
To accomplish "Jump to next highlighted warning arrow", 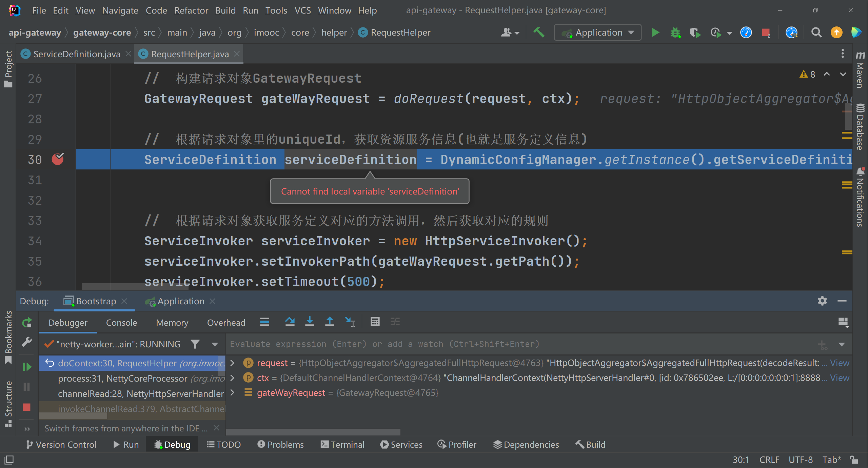I will point(843,74).
